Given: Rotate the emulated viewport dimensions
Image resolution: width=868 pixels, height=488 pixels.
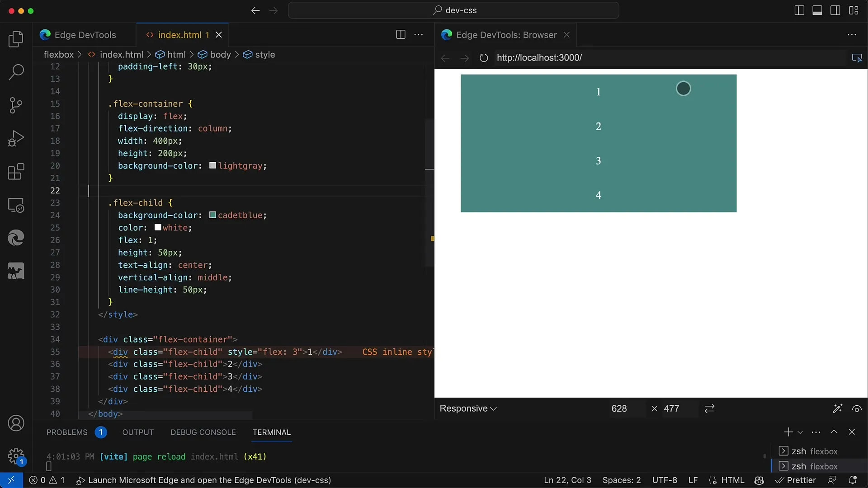Looking at the screenshot, I should pyautogui.click(x=710, y=408).
